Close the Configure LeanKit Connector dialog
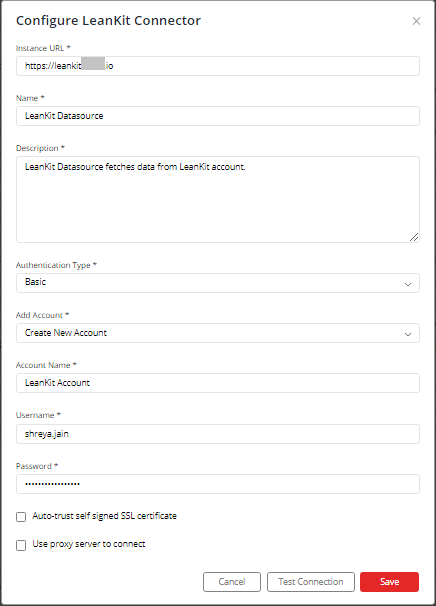 tap(416, 21)
